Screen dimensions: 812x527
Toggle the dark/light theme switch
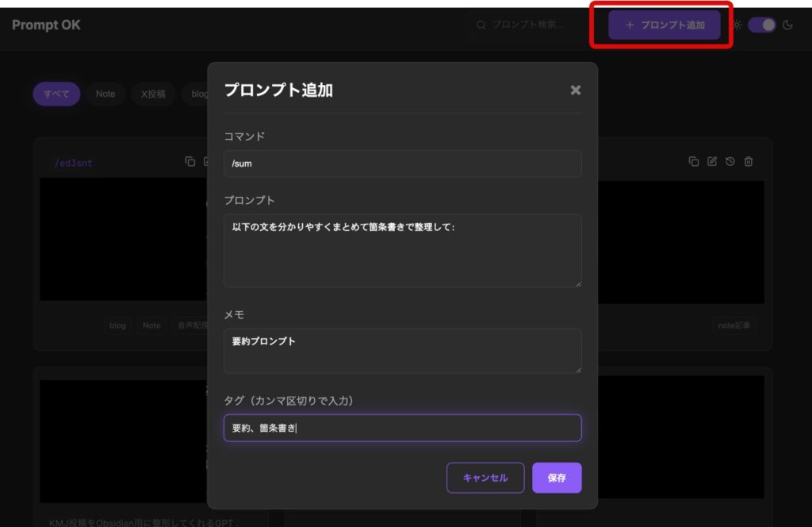click(x=762, y=25)
